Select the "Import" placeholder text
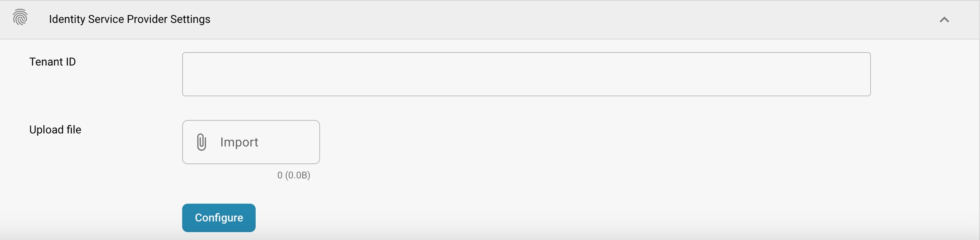 (239, 142)
